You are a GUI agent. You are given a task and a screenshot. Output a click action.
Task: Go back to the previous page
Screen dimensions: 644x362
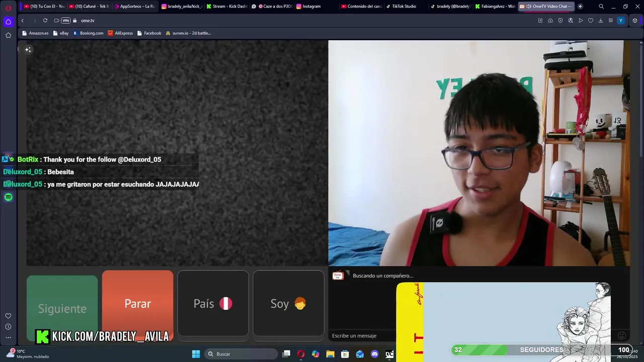(22, 21)
